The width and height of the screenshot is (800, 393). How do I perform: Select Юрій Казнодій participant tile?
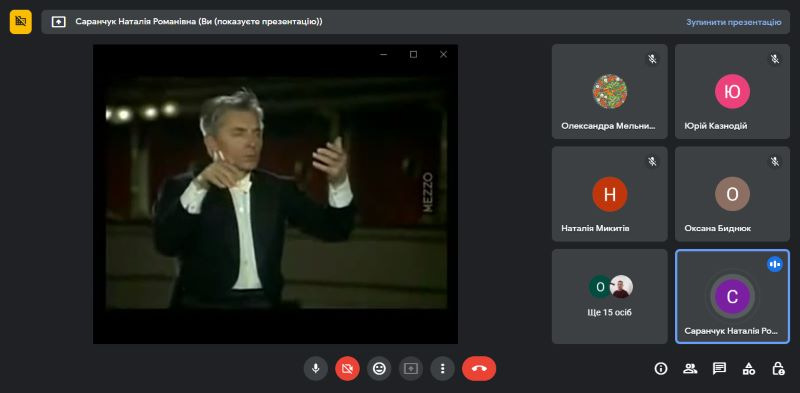tap(732, 91)
